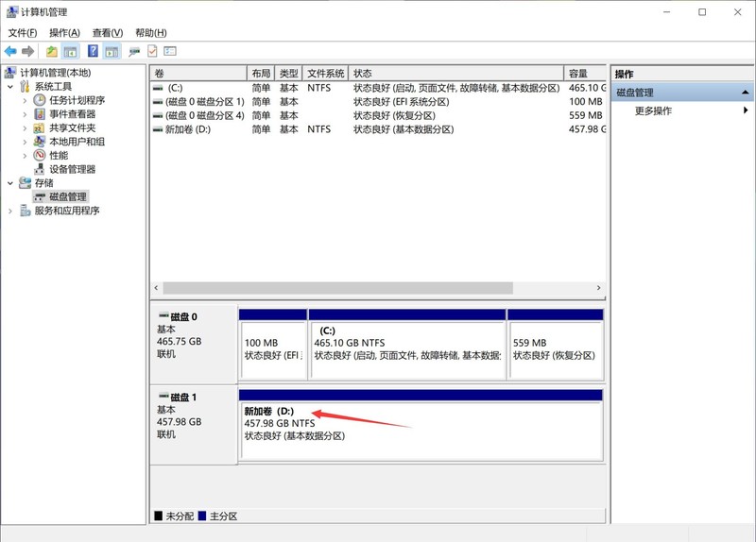Open the Help (帮助) menu
The image size is (756, 542).
(151, 33)
